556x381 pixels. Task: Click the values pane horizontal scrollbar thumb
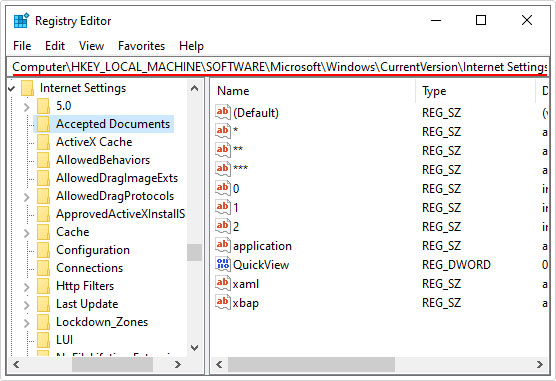click(x=311, y=364)
